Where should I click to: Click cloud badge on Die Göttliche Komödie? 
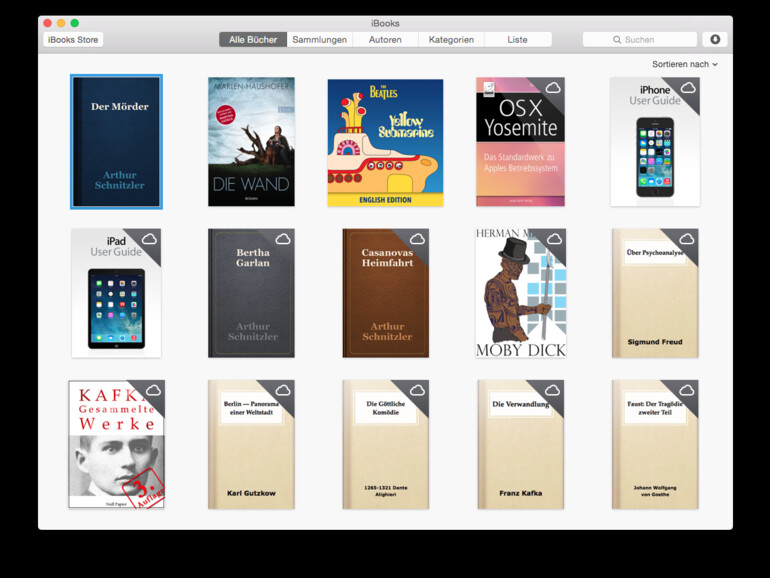pyautogui.click(x=417, y=390)
